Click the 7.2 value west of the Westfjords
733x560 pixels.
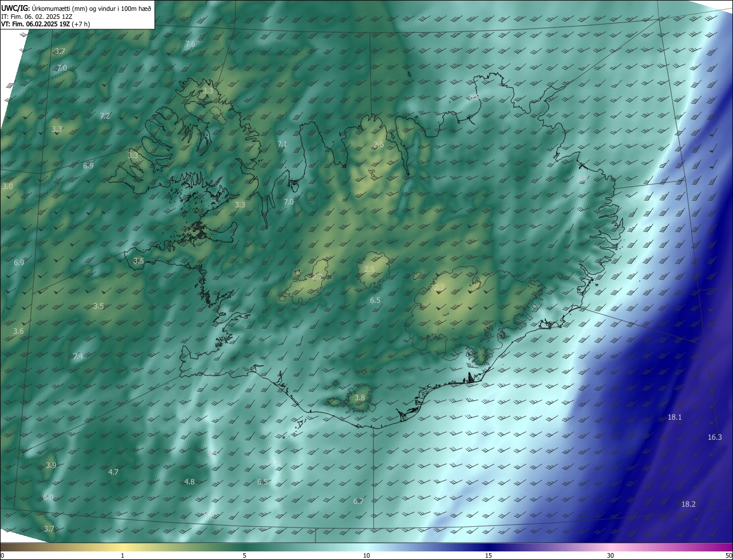coord(105,116)
